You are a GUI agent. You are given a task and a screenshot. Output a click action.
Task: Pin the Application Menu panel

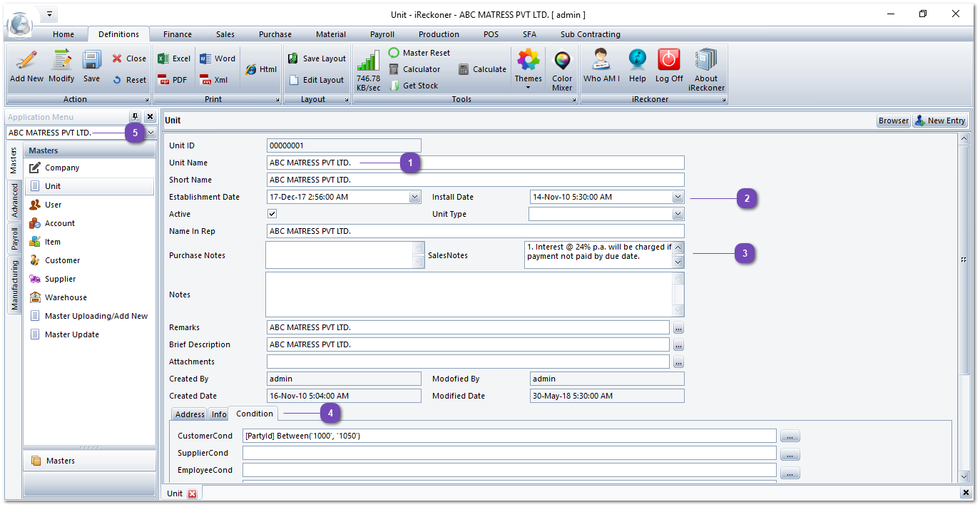[135, 116]
